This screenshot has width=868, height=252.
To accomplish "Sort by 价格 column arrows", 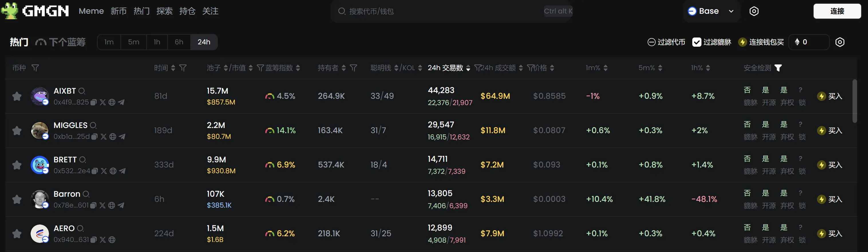I will tap(552, 68).
